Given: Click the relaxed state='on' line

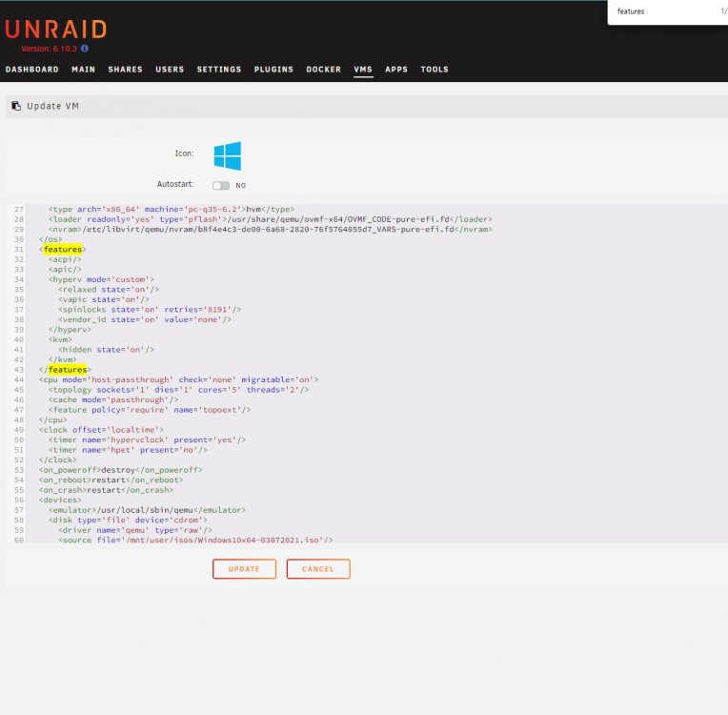Looking at the screenshot, I should (x=109, y=290).
